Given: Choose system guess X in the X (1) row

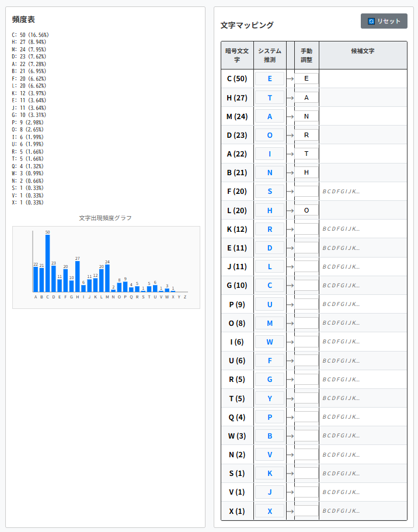Looking at the screenshot, I should click(270, 511).
